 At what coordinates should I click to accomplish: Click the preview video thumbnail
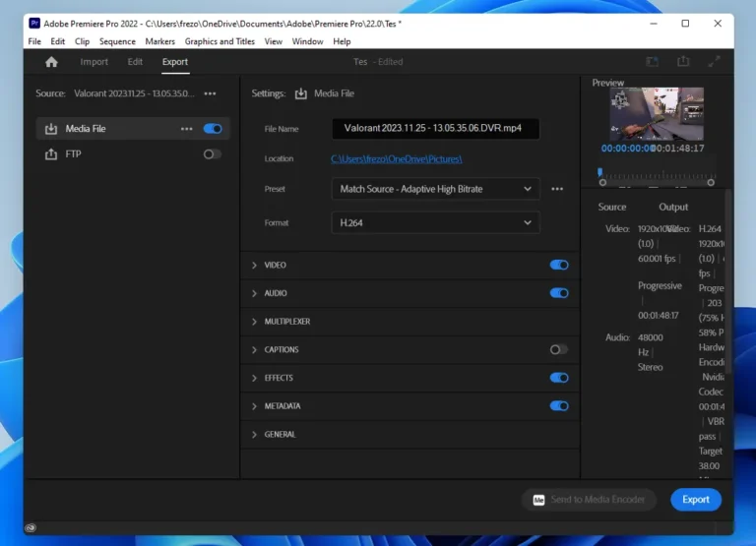(x=657, y=114)
